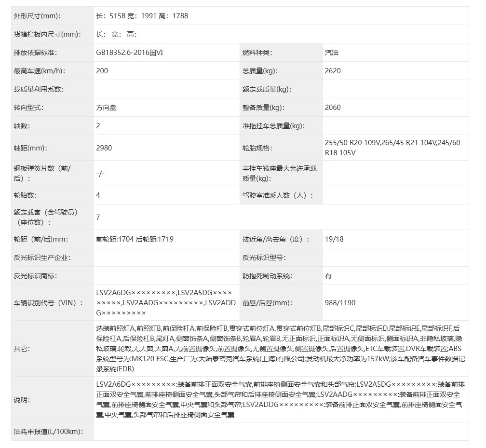
Task: Select the 轮胎规格 label
Action: point(257,148)
